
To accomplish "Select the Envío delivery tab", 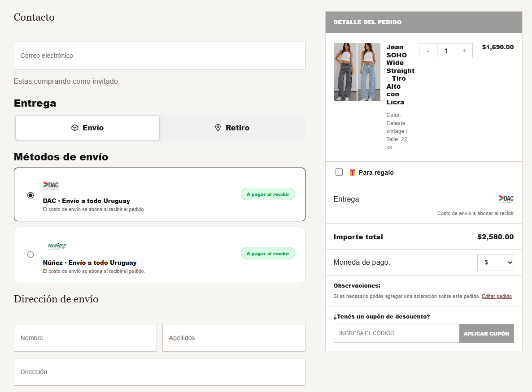I will pyautogui.click(x=87, y=128).
